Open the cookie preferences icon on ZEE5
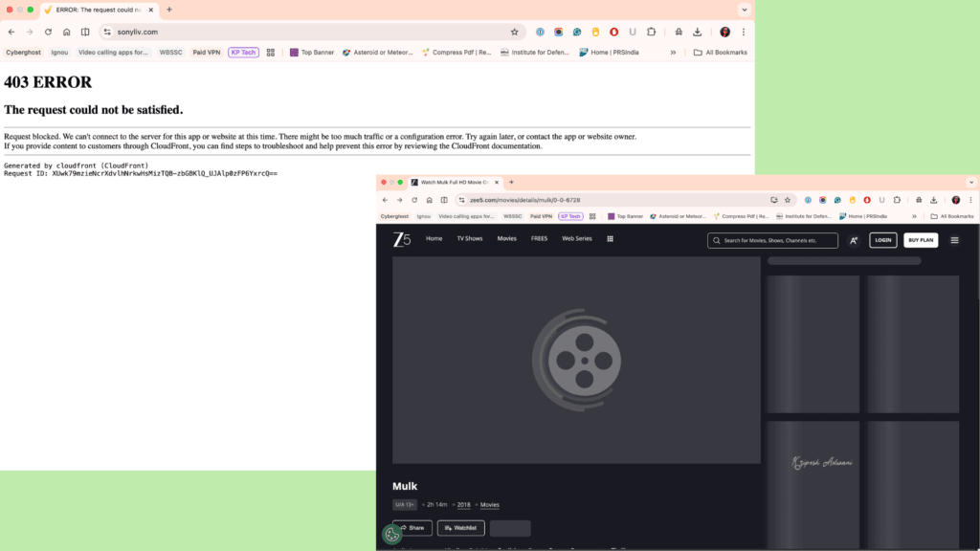Image resolution: width=980 pixels, height=551 pixels. click(391, 534)
